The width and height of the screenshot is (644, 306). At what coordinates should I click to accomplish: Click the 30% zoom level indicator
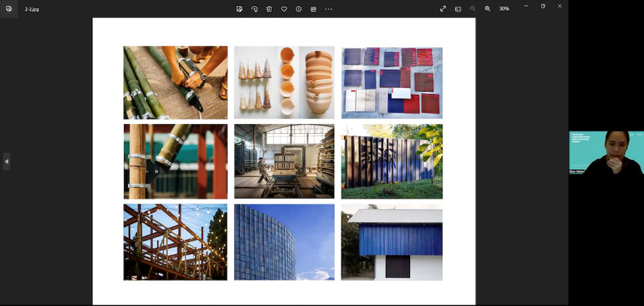[x=504, y=8]
